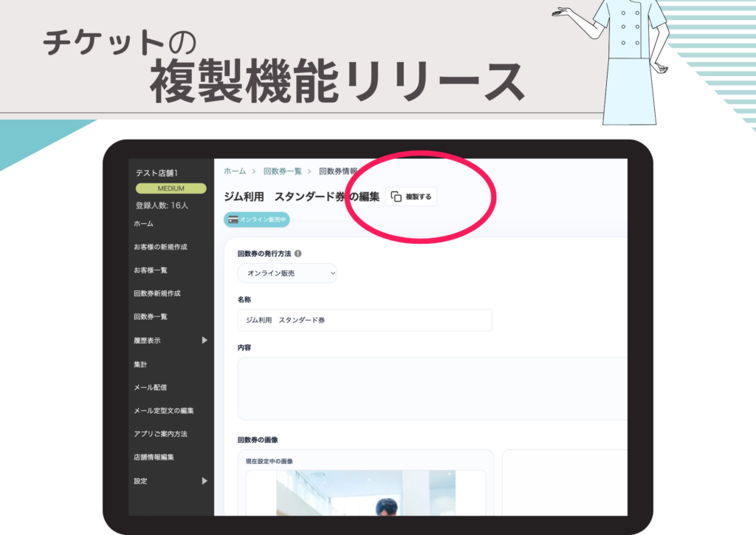Open the オンライン販売 issue method dropdown
Screen dimensions: 756x535
(x=287, y=273)
